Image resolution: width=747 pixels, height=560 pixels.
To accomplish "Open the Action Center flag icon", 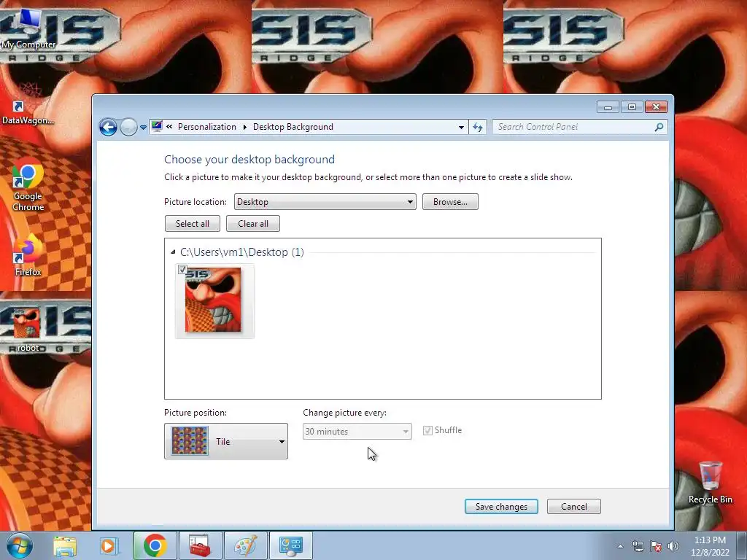I will (656, 546).
